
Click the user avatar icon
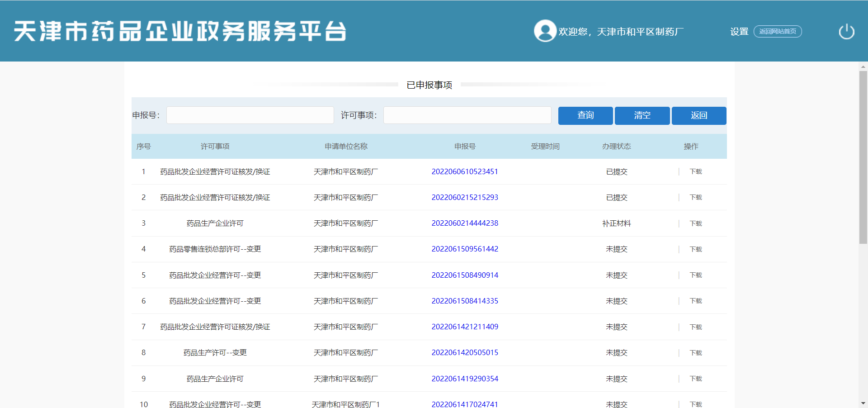coord(545,31)
